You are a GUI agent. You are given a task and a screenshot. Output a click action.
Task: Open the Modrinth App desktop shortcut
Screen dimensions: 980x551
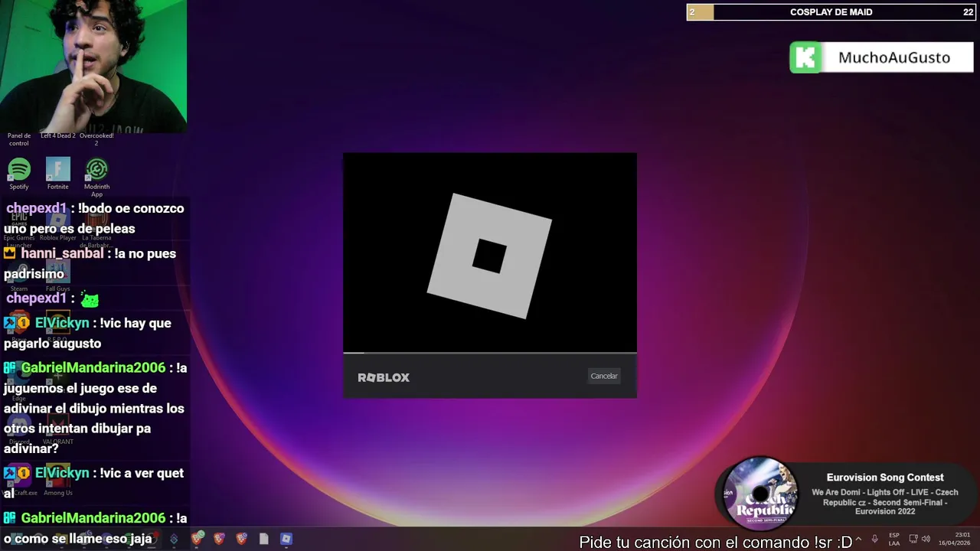coord(96,178)
